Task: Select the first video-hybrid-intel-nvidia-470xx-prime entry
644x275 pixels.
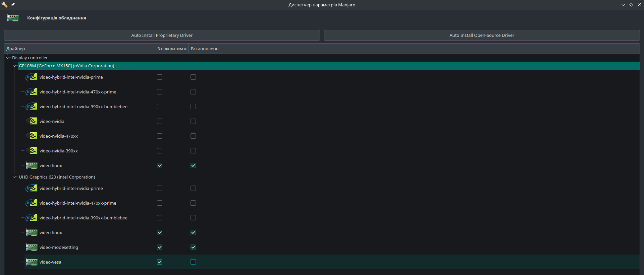Action: 78,92
